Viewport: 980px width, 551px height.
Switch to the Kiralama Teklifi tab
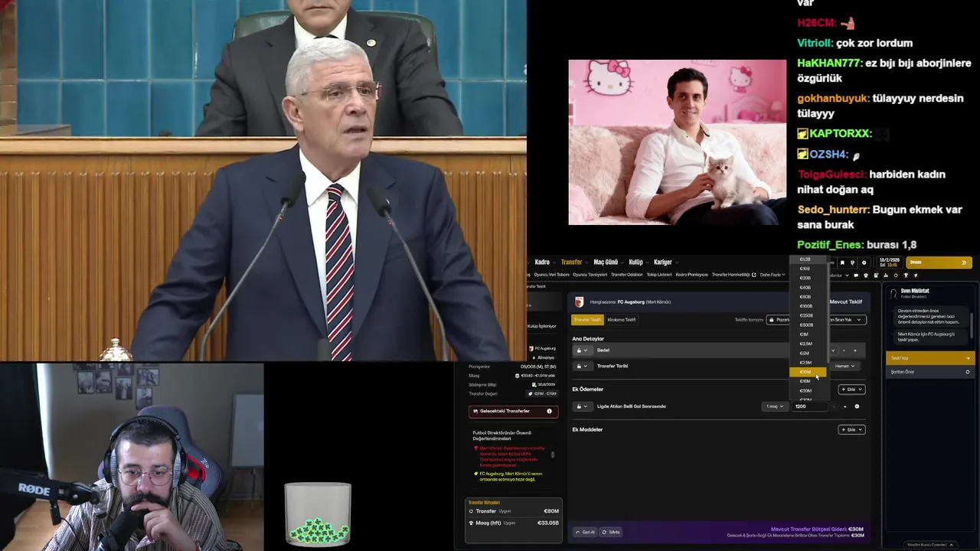pyautogui.click(x=622, y=320)
